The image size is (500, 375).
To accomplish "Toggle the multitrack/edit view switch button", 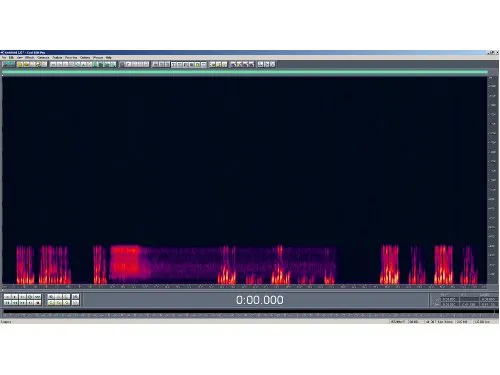I will pyautogui.click(x=9, y=64).
